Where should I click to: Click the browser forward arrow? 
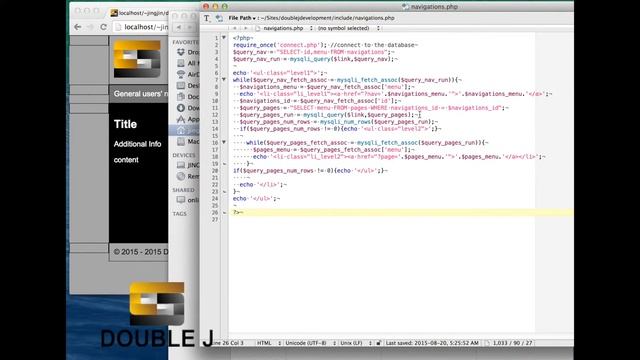(x=90, y=27)
